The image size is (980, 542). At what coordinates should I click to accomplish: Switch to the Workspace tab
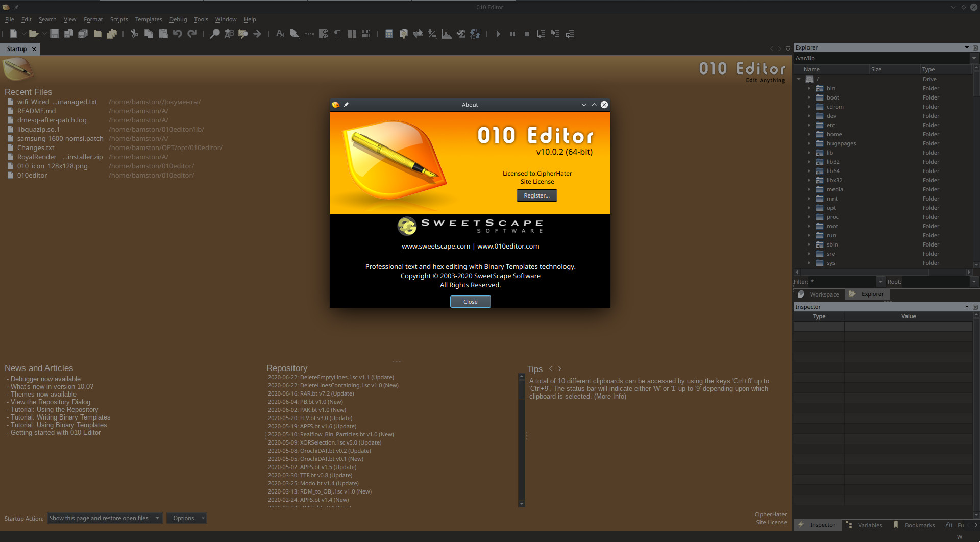(x=819, y=294)
